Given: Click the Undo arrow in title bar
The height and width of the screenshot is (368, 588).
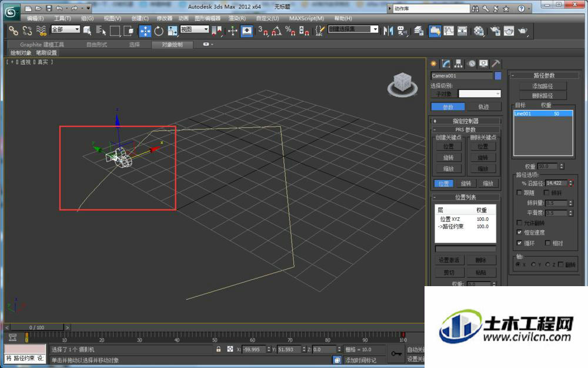Looking at the screenshot, I should [x=59, y=8].
